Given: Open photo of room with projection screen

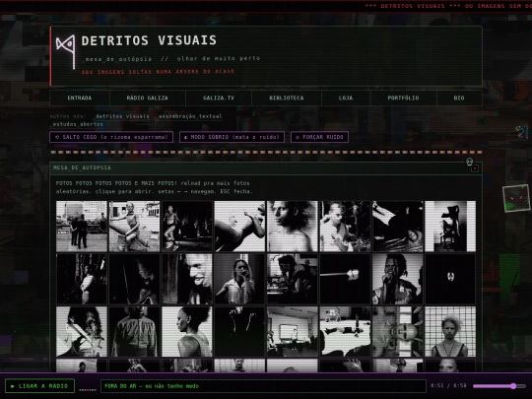Looking at the screenshot, I should (293, 332).
